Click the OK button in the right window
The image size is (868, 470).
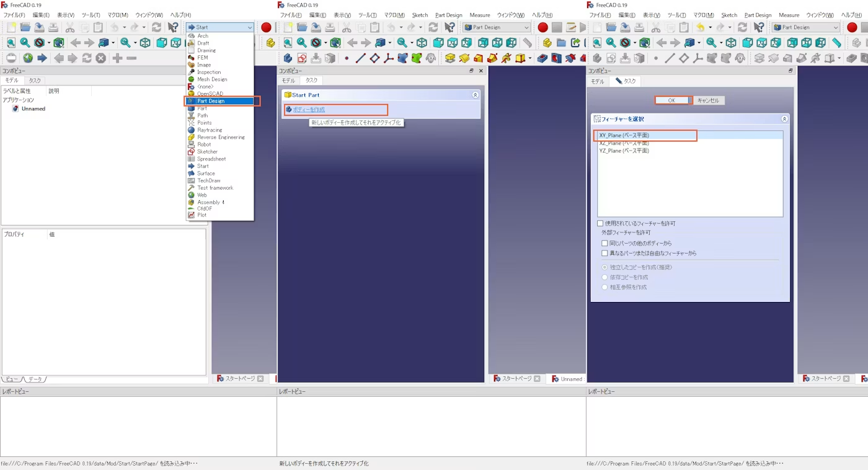671,100
